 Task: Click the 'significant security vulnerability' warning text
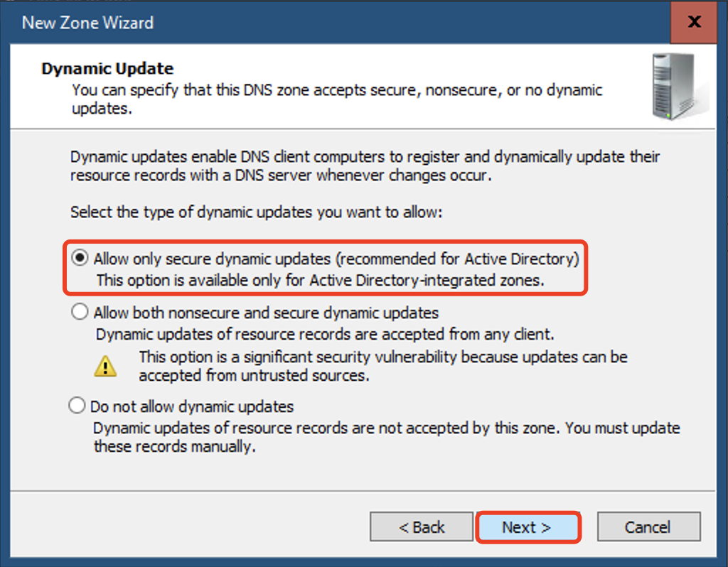click(383, 366)
